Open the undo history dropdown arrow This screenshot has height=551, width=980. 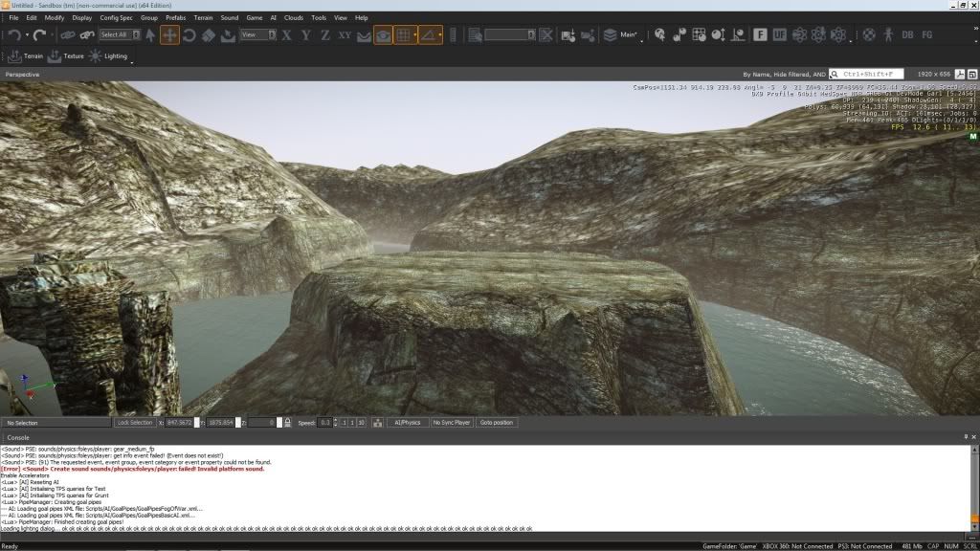coord(27,35)
